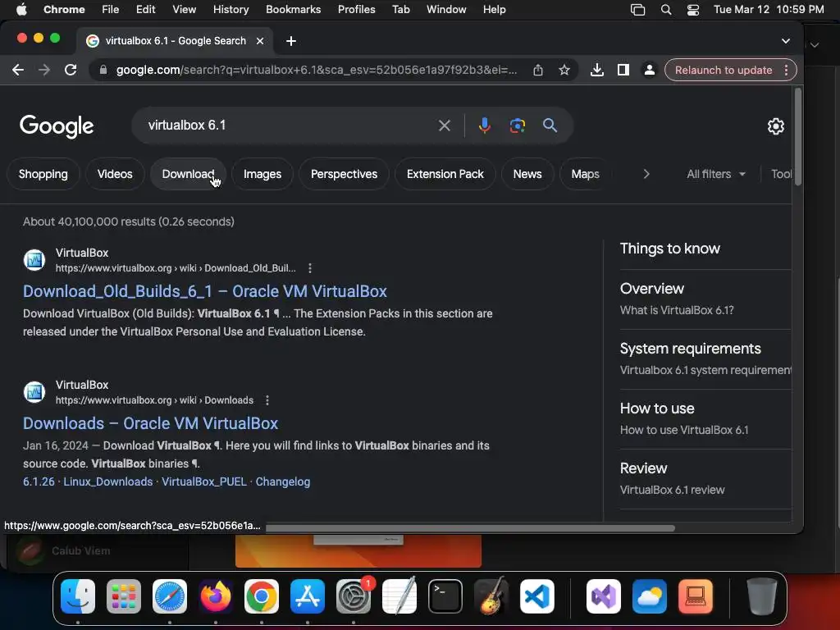Open the Chrome downloads icon

point(597,70)
